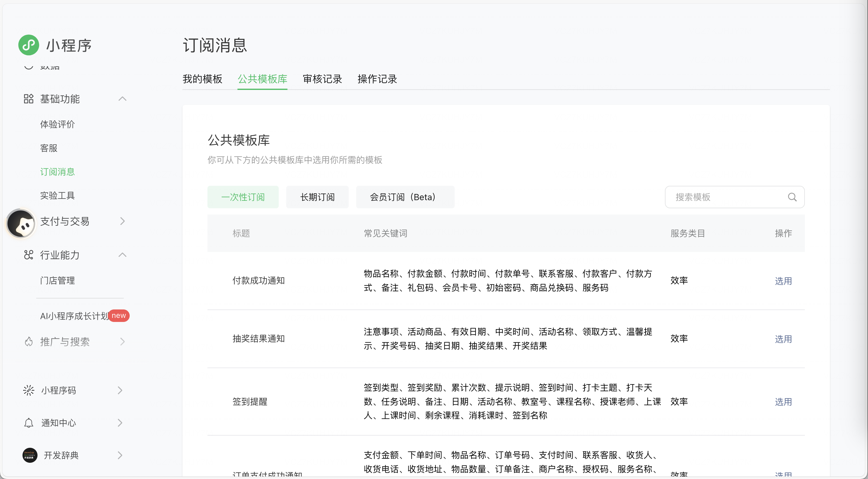Open the 审核记录 tab
The width and height of the screenshot is (868, 479).
pyautogui.click(x=322, y=79)
